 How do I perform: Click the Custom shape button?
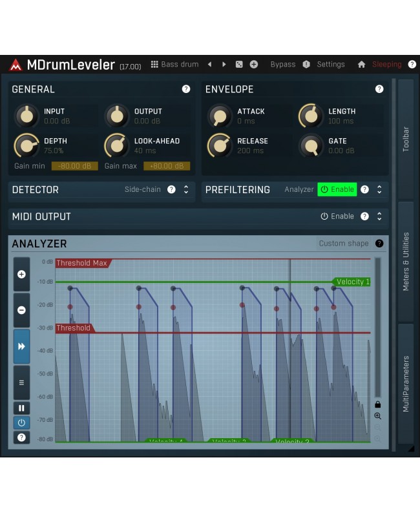click(344, 244)
